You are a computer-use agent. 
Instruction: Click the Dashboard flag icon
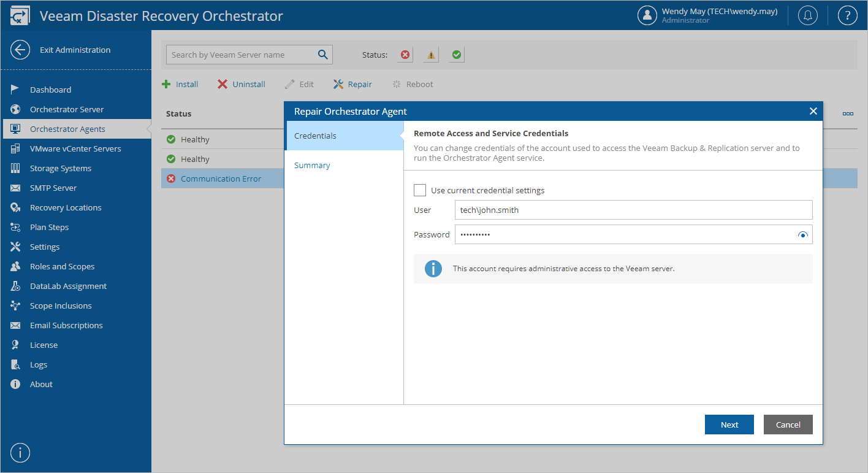[16, 90]
